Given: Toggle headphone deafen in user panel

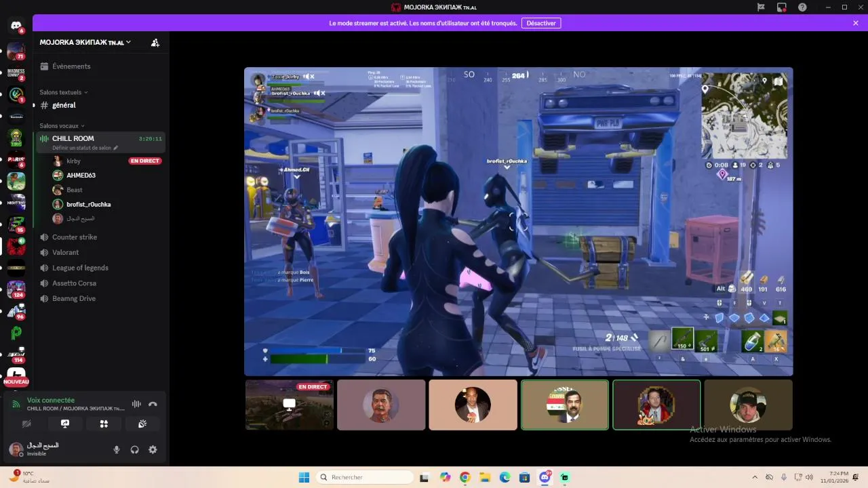Looking at the screenshot, I should coord(134,449).
